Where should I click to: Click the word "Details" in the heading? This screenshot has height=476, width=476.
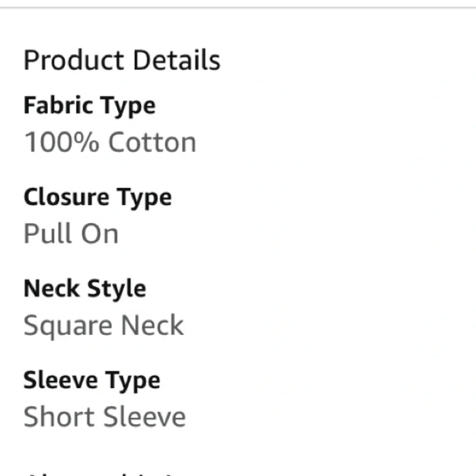point(177,60)
